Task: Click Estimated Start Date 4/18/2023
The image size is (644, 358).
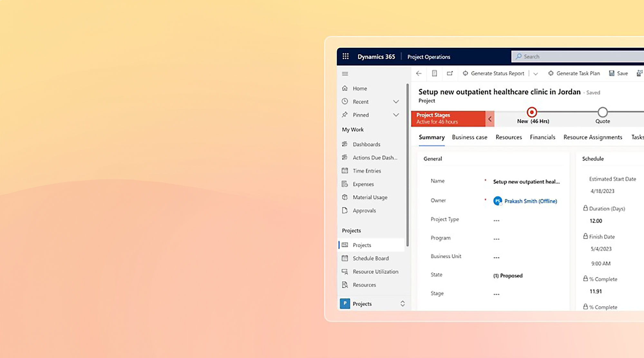Action: (x=602, y=191)
